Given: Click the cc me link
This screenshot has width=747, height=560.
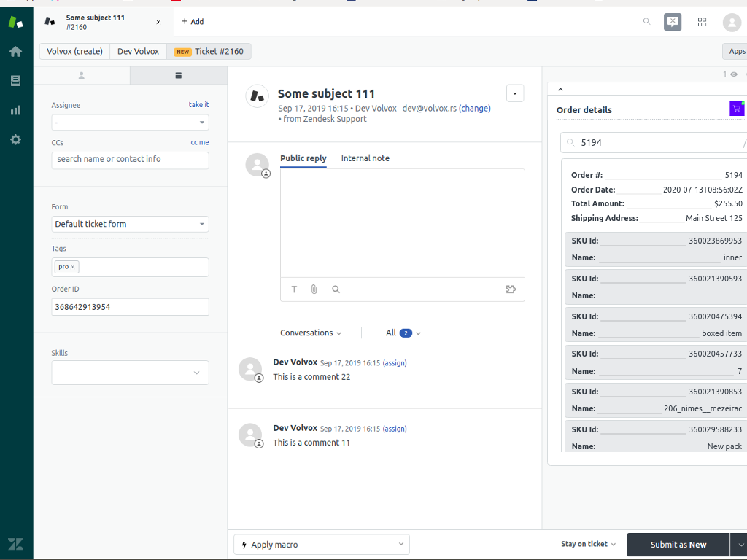Looking at the screenshot, I should (x=200, y=142).
